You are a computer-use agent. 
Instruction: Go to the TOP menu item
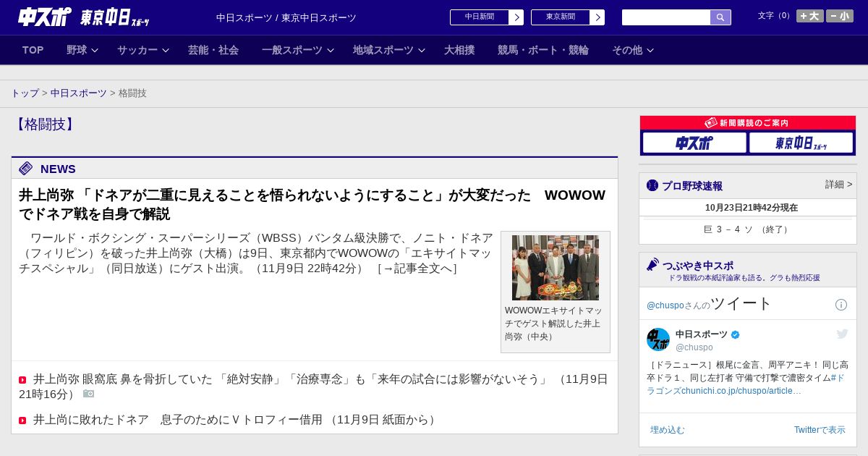coord(33,50)
